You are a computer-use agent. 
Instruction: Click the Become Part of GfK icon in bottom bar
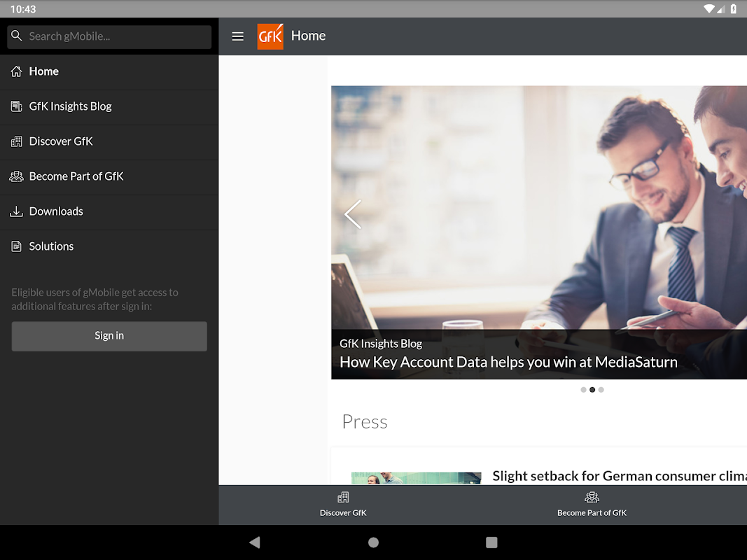pyautogui.click(x=592, y=498)
